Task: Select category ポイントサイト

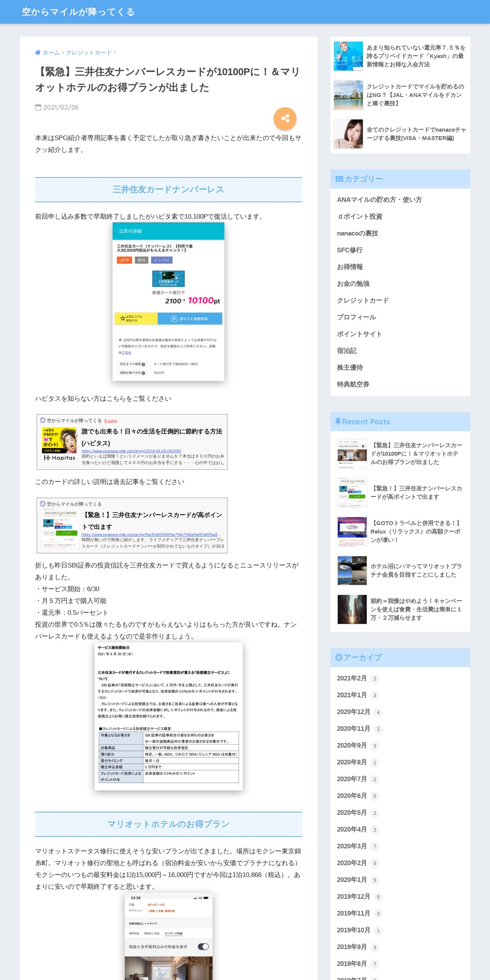Action: [359, 334]
